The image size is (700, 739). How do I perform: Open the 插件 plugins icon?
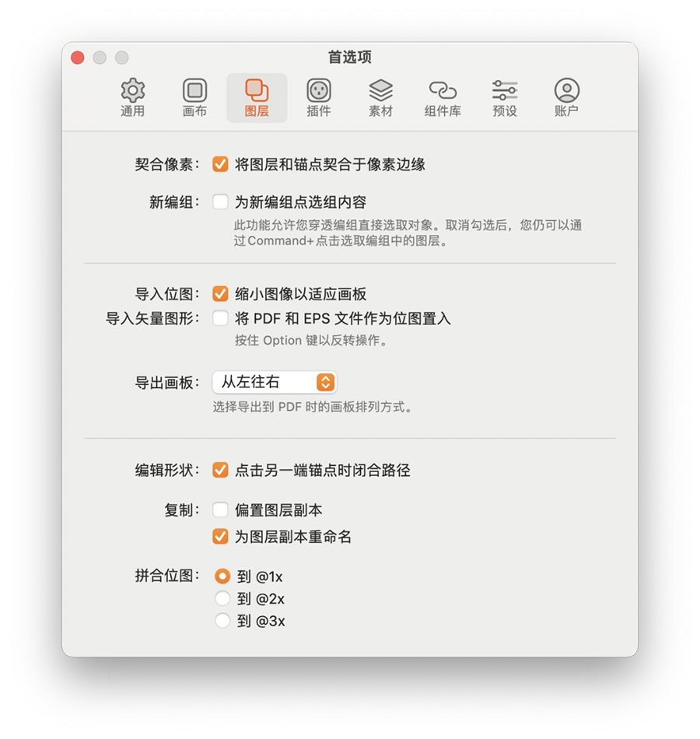click(x=319, y=97)
